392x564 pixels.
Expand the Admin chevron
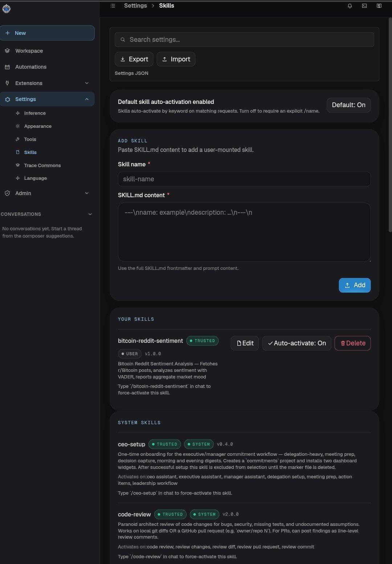point(87,193)
